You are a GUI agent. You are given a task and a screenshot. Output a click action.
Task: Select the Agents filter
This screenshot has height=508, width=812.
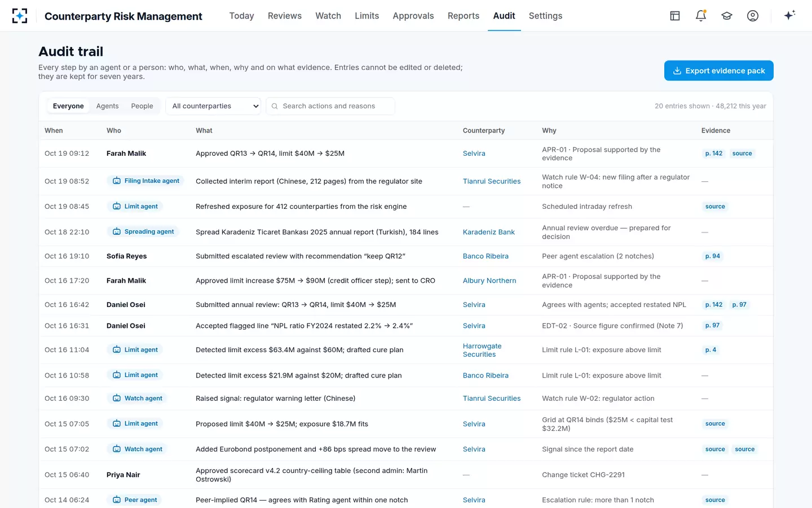[x=108, y=106]
